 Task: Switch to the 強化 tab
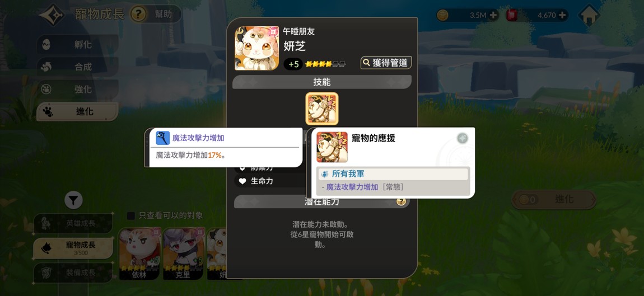(x=78, y=88)
